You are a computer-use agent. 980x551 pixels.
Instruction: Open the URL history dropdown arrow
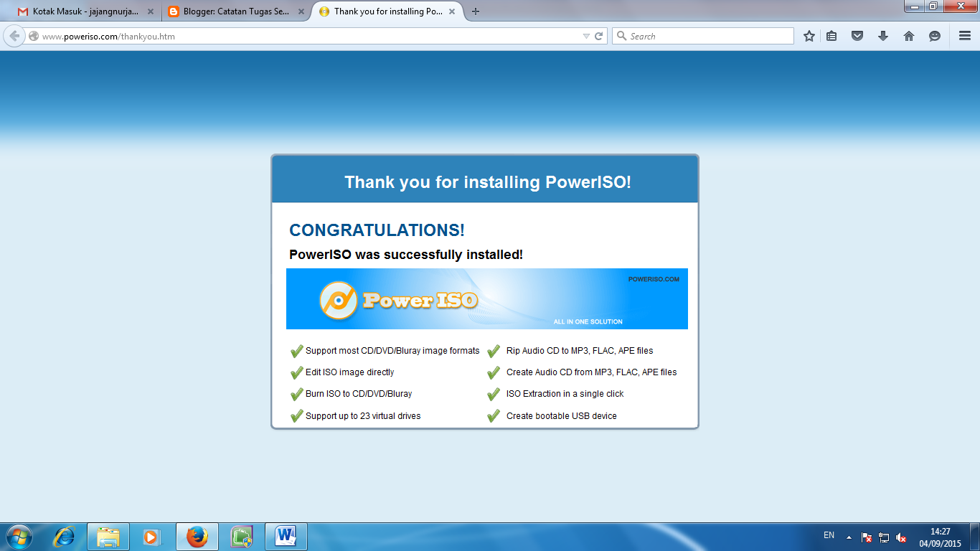tap(586, 36)
